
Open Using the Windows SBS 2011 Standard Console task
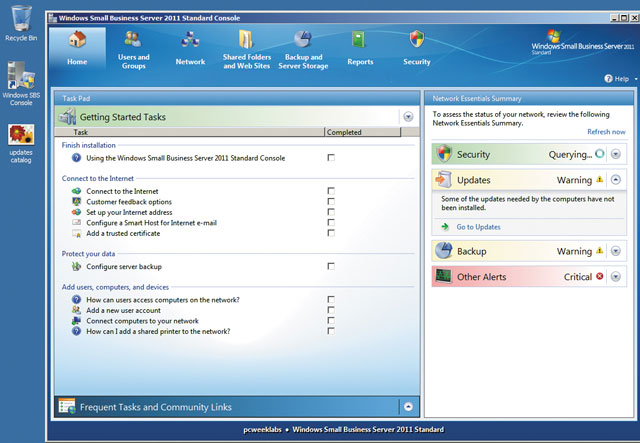click(x=186, y=158)
